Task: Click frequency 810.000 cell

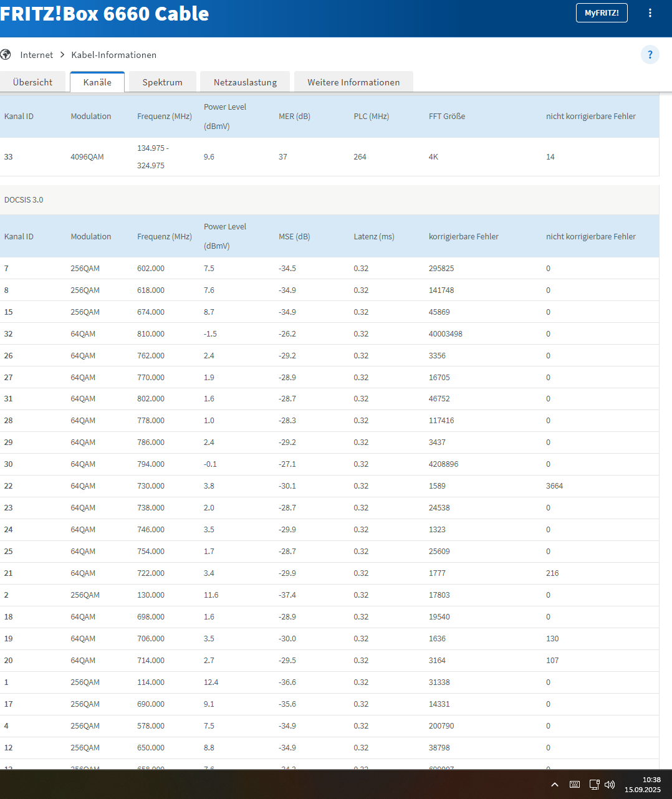Action: [151, 334]
